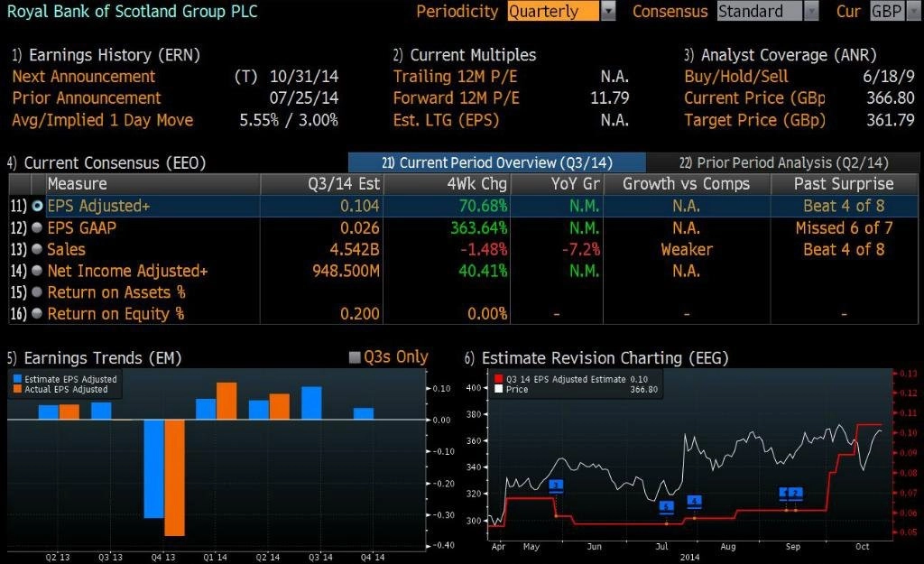
Task: Click event marker 2 on the estimate revision chart
Action: (x=796, y=493)
